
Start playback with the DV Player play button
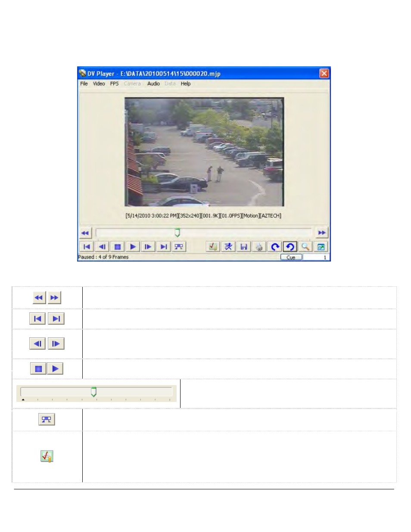point(133,247)
